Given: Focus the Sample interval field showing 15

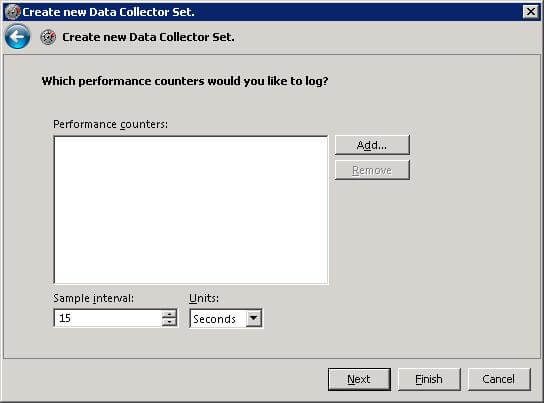Looking at the screenshot, I should pos(108,318).
